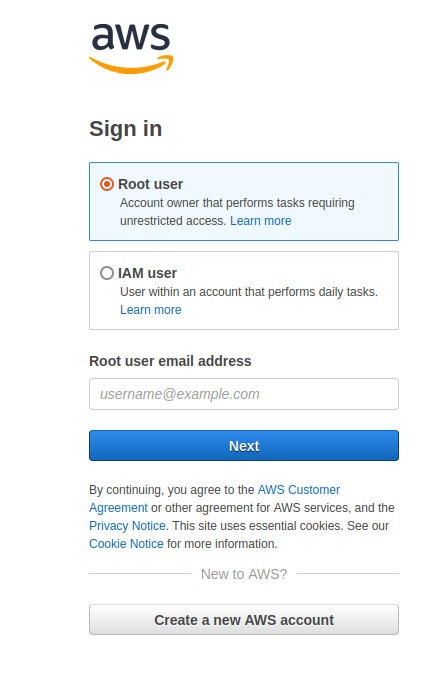Viewport: 446px width, 686px height.
Task: Click the By continuing agreement sentence
Action: coord(243,517)
